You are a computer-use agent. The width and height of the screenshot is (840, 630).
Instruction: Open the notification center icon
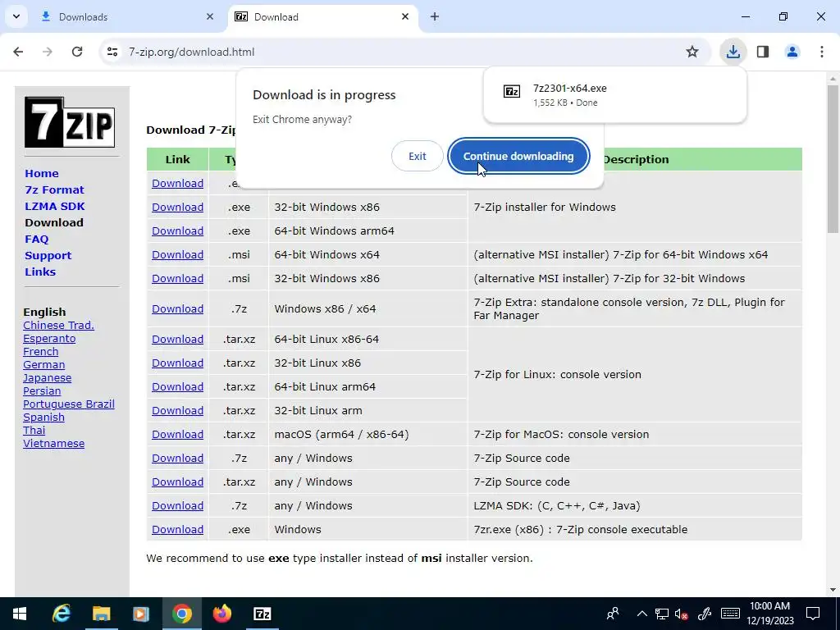(813, 614)
